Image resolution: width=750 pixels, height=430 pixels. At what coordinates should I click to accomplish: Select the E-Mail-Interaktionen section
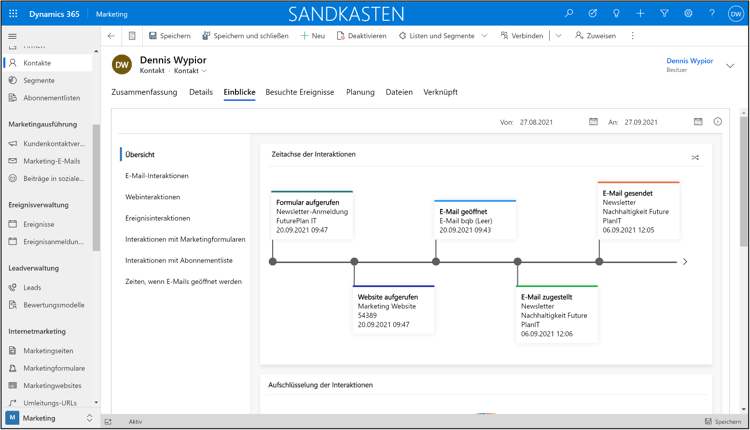157,176
